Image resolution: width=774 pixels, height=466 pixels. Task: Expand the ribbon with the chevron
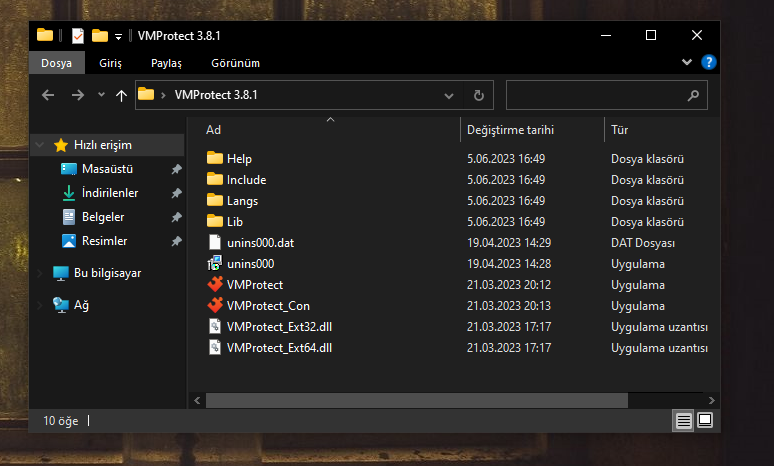click(x=687, y=62)
